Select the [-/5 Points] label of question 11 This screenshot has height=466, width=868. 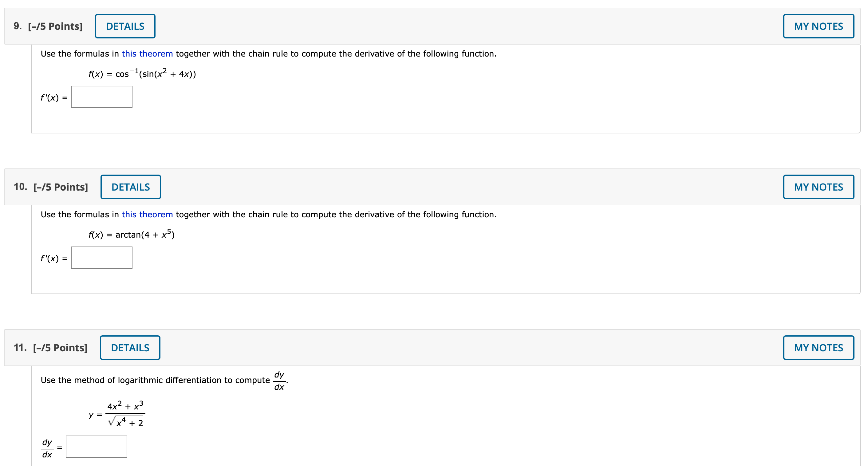click(x=60, y=347)
